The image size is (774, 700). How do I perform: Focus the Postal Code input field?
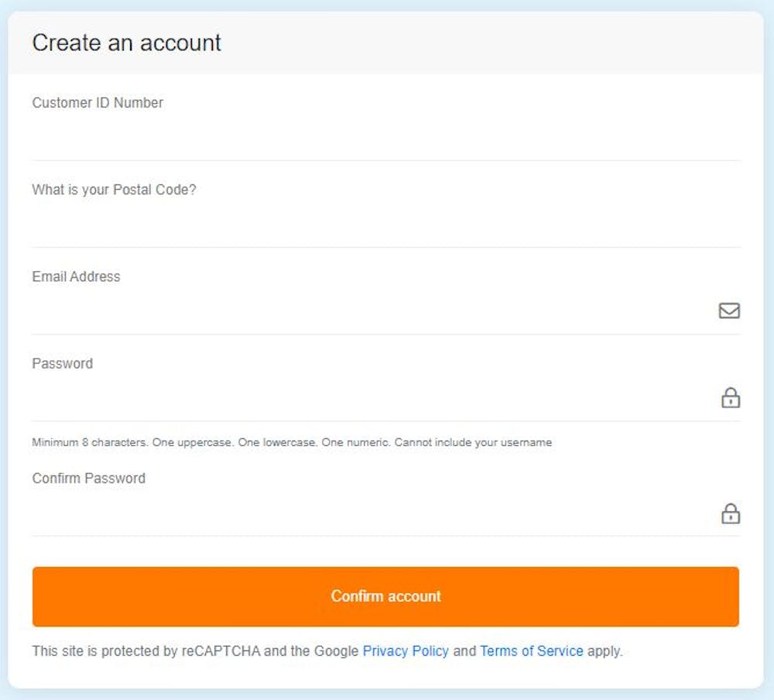point(372,225)
